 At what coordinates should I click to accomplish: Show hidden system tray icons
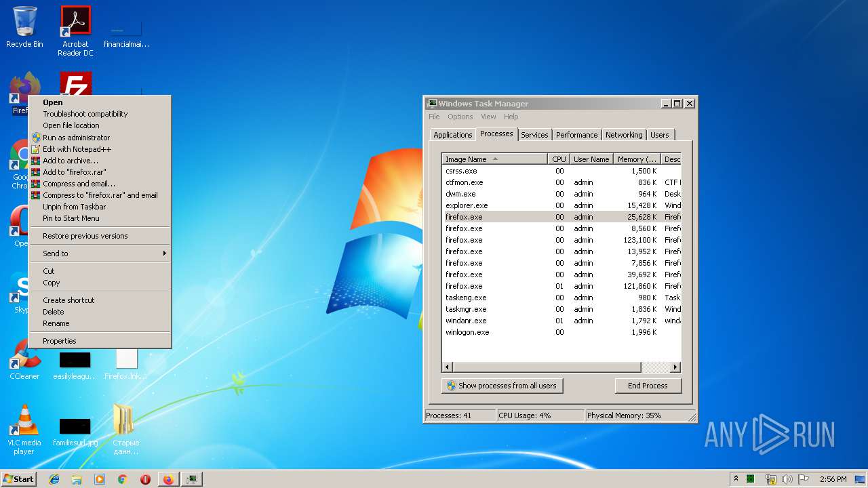[x=736, y=479]
